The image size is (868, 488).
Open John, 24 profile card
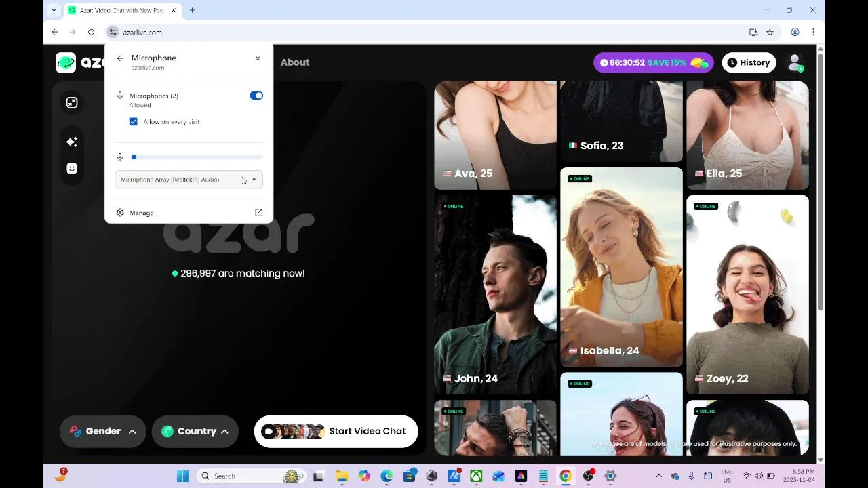click(495, 295)
